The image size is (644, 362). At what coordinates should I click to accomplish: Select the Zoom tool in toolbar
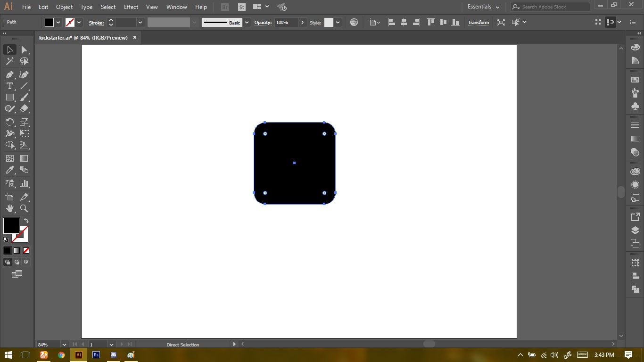(x=24, y=208)
